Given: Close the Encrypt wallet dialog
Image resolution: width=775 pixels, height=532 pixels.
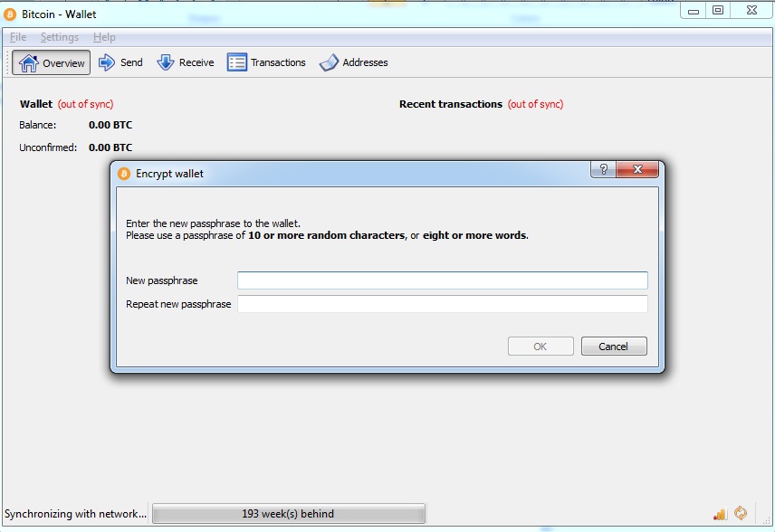Looking at the screenshot, I should coord(637,169).
